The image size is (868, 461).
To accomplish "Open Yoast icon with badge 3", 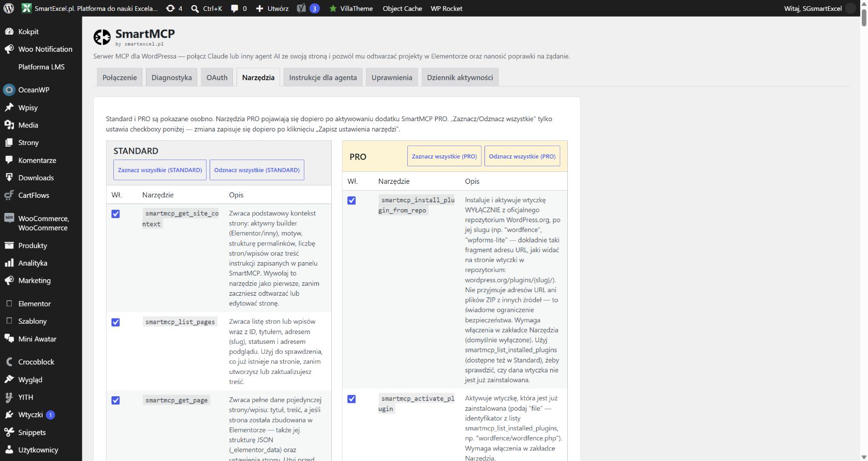I will [x=301, y=8].
